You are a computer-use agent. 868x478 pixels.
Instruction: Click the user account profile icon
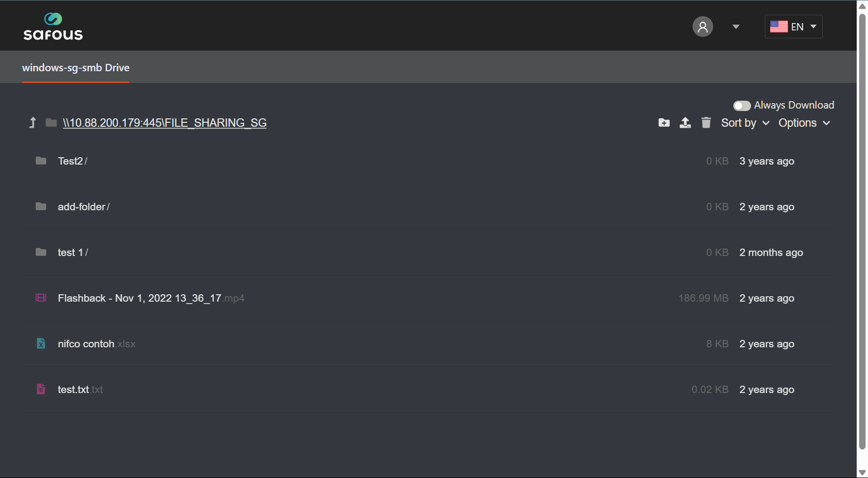pyautogui.click(x=702, y=26)
